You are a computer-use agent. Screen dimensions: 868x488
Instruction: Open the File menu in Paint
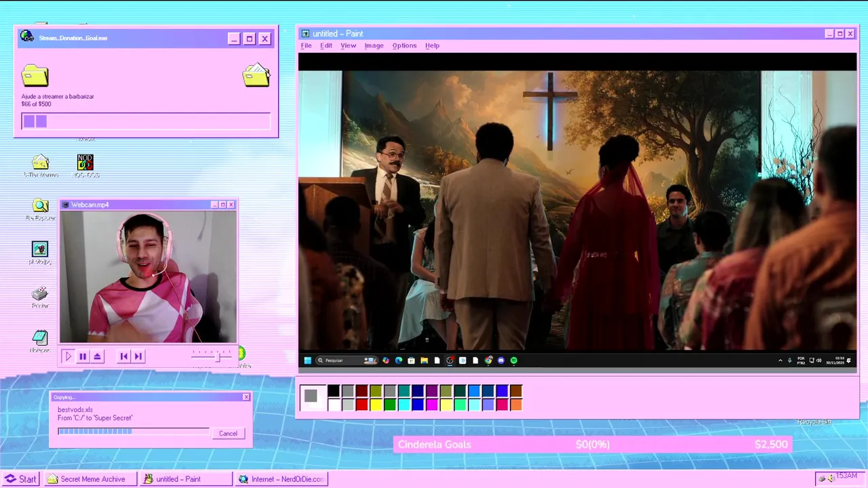[x=306, y=45]
